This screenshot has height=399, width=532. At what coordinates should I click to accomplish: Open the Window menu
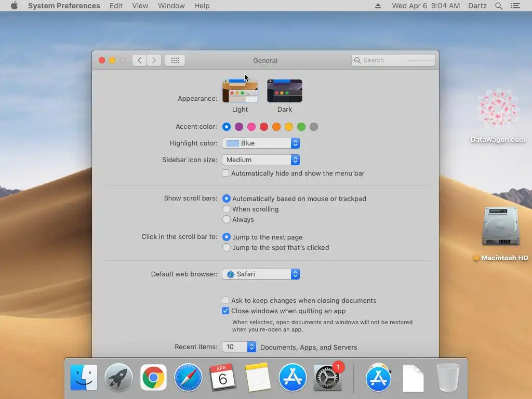171,6
